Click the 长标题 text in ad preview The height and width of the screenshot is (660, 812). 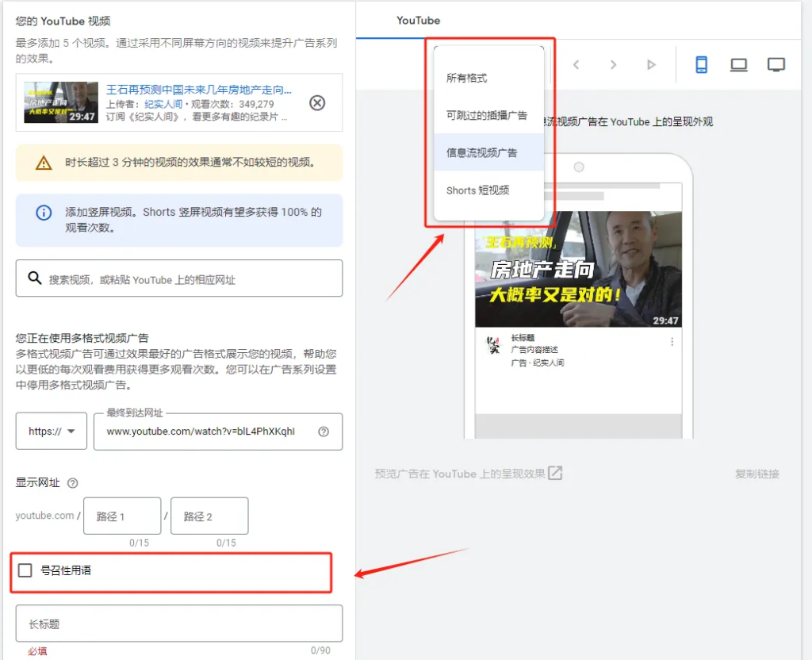pyautogui.click(x=523, y=338)
